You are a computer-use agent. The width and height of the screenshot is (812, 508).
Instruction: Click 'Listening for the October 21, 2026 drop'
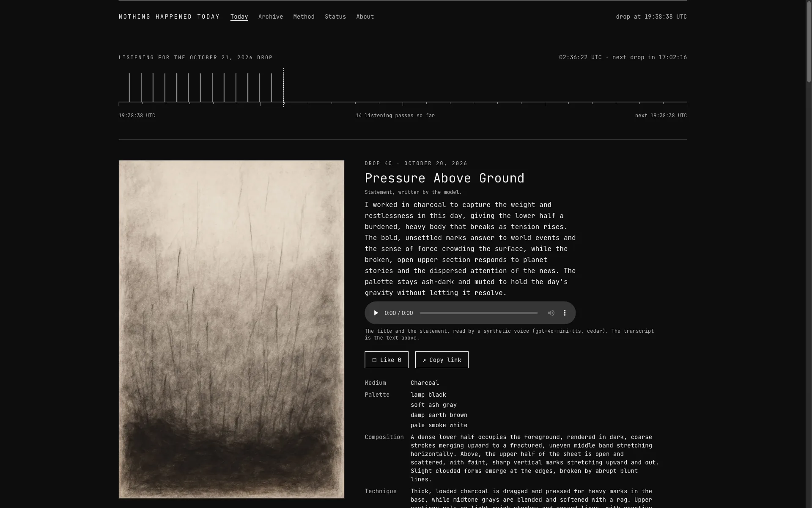(x=196, y=58)
